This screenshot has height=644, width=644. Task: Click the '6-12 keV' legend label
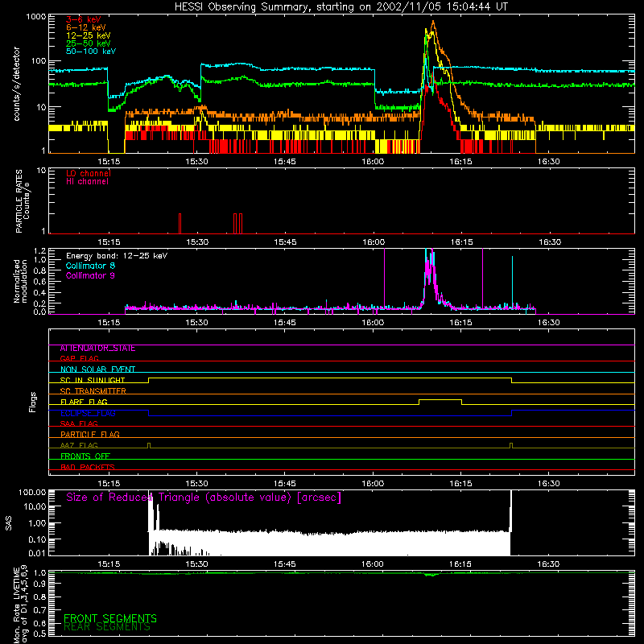[86, 27]
